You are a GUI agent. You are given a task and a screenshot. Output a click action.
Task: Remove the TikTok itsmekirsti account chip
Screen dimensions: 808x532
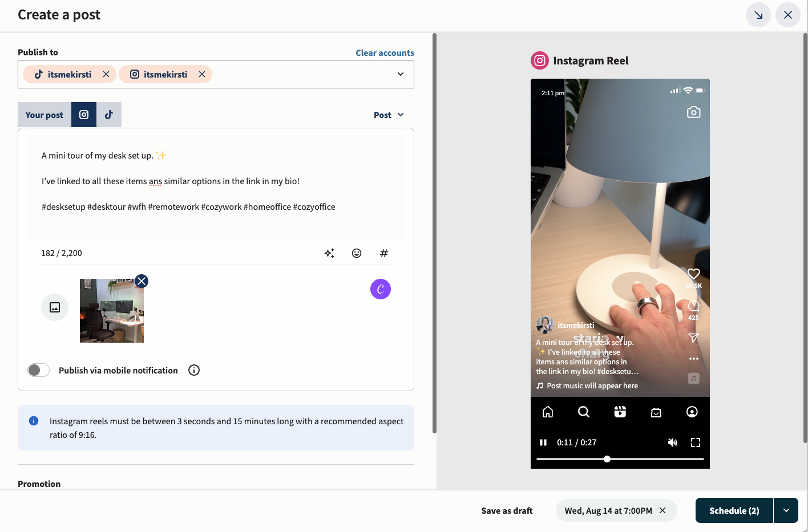(106, 74)
